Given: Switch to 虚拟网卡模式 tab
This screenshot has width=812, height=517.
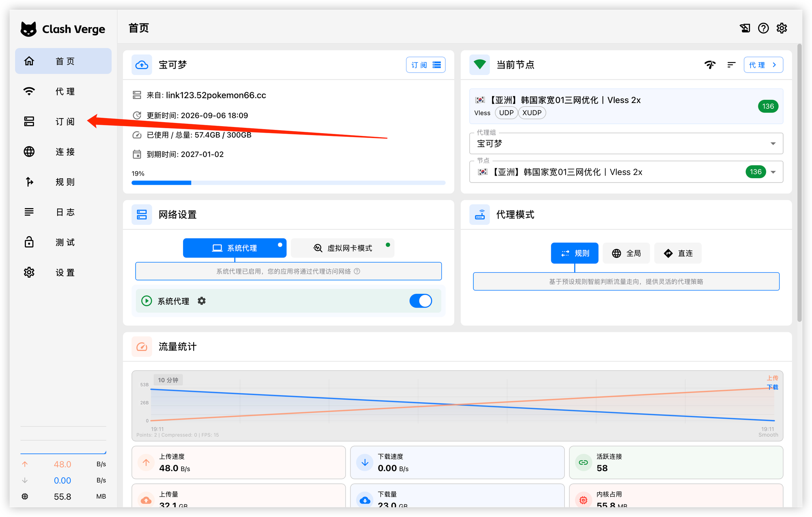Looking at the screenshot, I should pos(343,248).
